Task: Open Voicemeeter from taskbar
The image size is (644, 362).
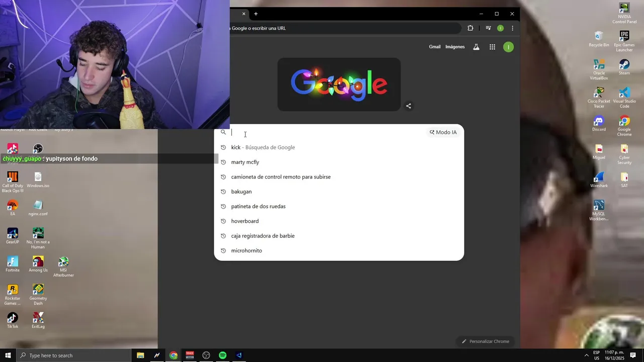Action: coord(190,355)
